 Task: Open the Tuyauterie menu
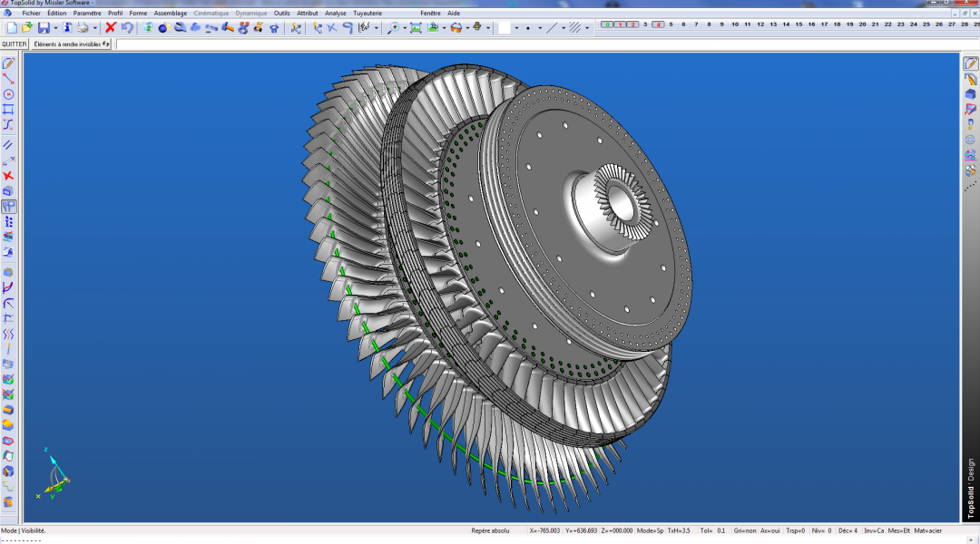[x=367, y=13]
